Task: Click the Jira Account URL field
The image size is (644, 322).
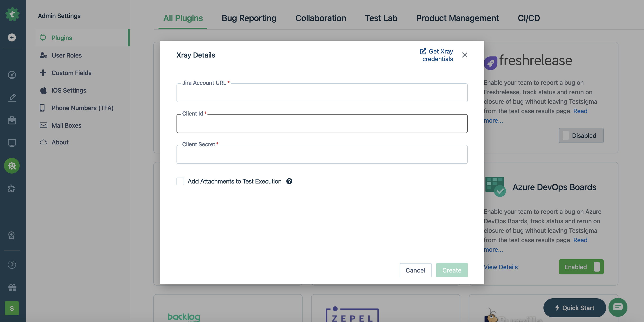Action: coord(322,93)
